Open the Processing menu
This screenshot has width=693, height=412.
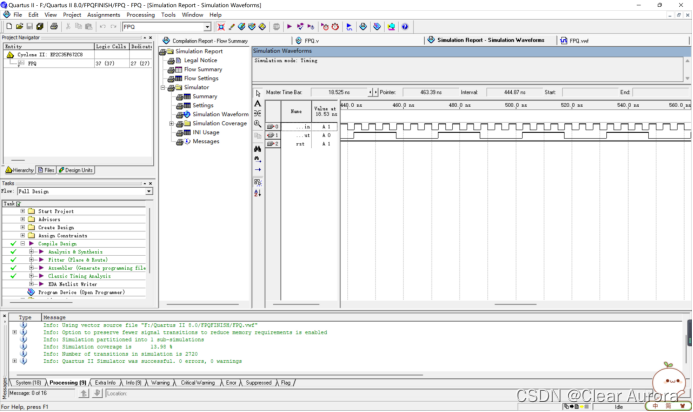point(141,15)
